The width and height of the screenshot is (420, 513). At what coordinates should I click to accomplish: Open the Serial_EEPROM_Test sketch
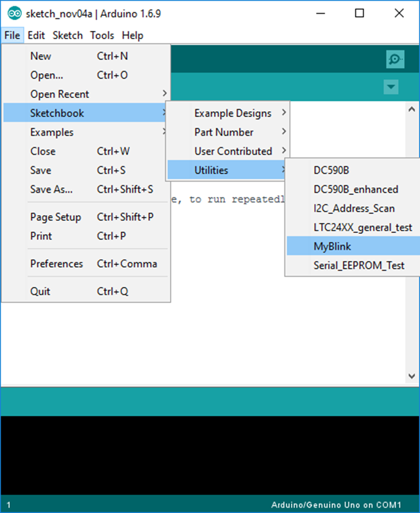point(353,265)
